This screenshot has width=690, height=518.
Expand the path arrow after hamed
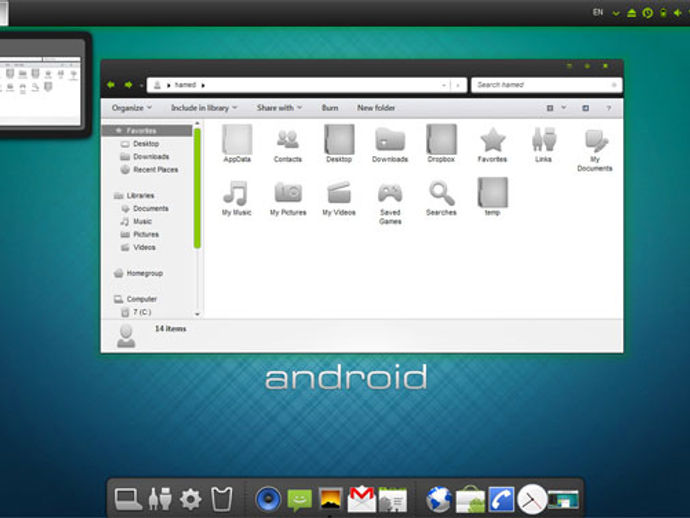pyautogui.click(x=203, y=85)
